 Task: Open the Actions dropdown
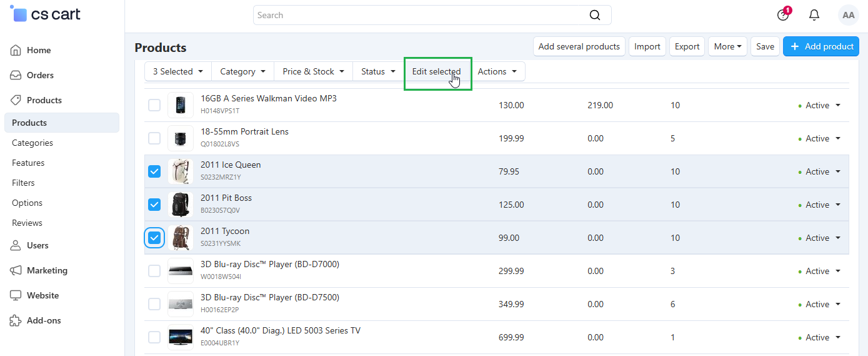coord(497,71)
